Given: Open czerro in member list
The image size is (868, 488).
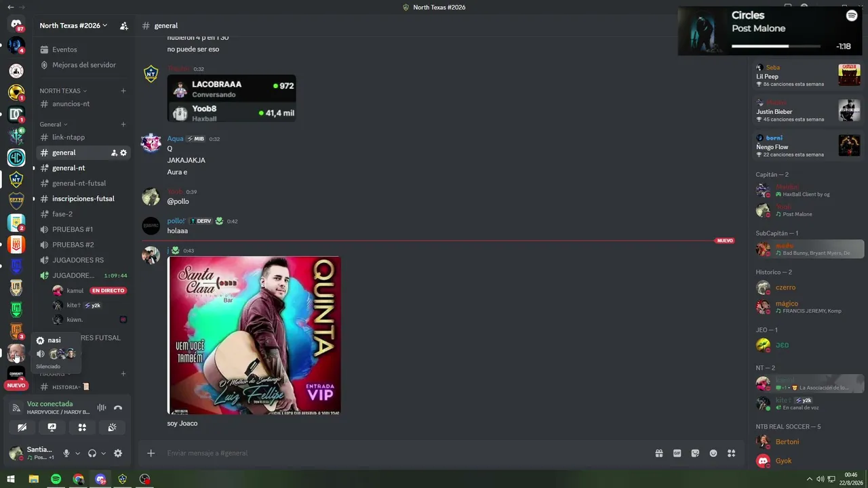Looking at the screenshot, I should pos(785,287).
